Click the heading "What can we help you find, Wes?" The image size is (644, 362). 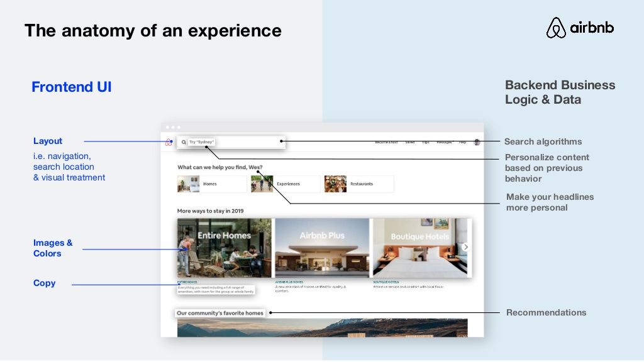[x=219, y=167]
